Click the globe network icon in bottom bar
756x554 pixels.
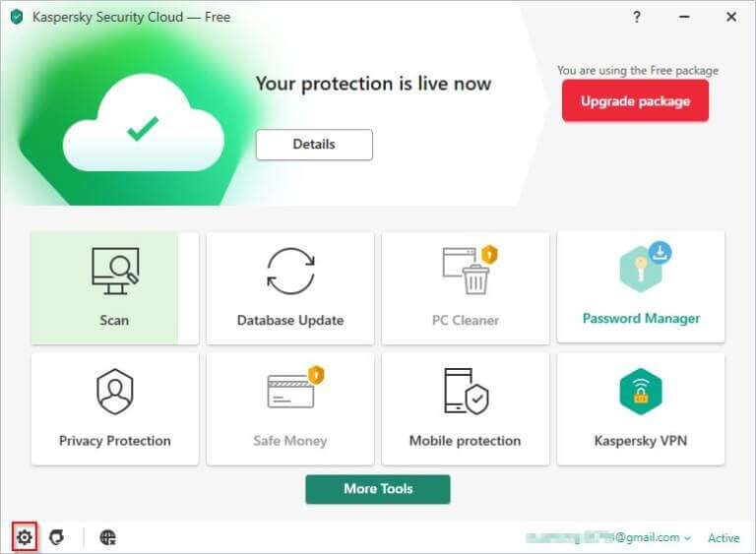pyautogui.click(x=108, y=537)
